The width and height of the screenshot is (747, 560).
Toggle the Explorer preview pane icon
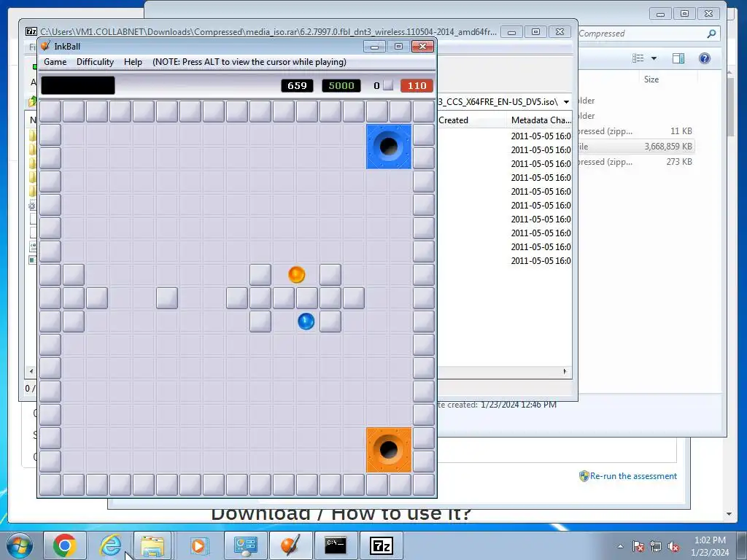(x=678, y=58)
